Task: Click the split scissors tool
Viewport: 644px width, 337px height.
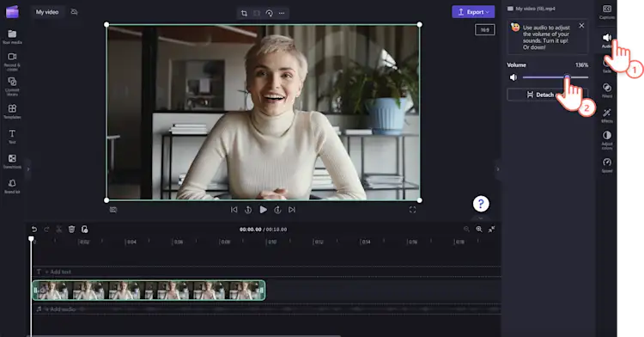Action: coord(58,230)
